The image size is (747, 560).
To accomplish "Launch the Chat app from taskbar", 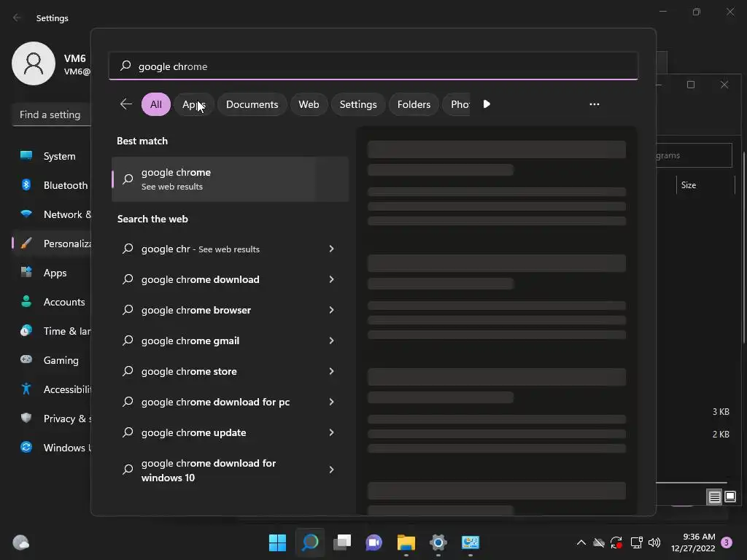I will (374, 542).
